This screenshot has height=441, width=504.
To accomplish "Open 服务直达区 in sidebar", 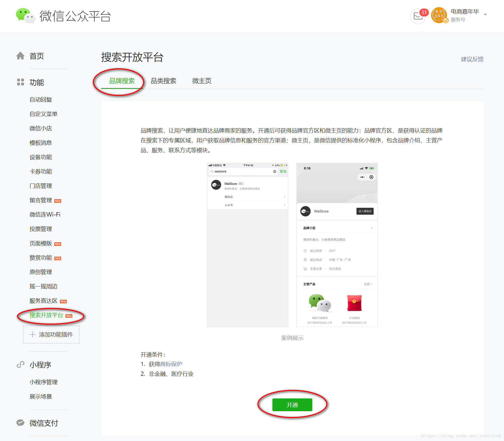I will (x=43, y=301).
